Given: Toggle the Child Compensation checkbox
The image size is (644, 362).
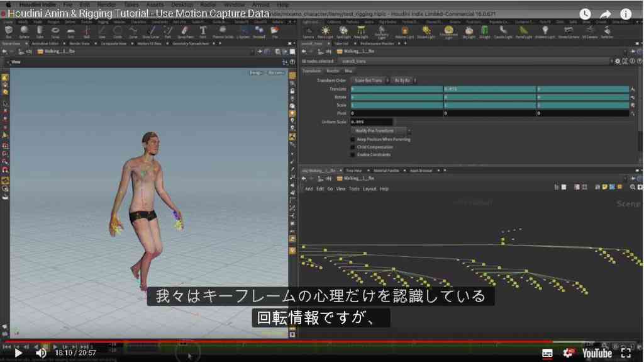Looking at the screenshot, I should 353,147.
